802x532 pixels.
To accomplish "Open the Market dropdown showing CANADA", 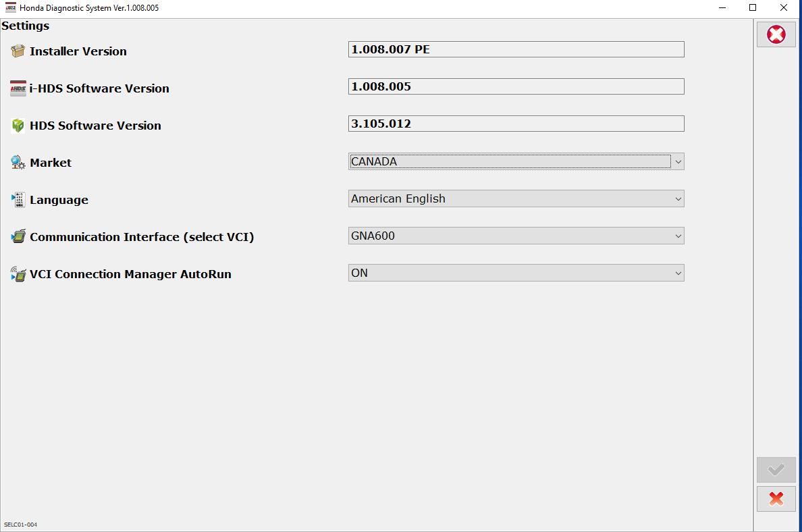I will click(x=516, y=161).
